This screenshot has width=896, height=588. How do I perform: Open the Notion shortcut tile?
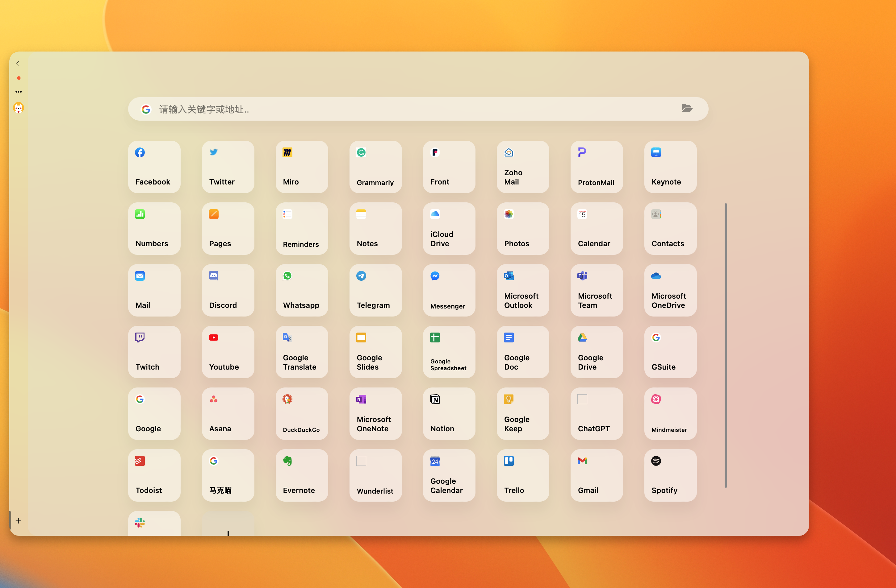pyautogui.click(x=449, y=413)
